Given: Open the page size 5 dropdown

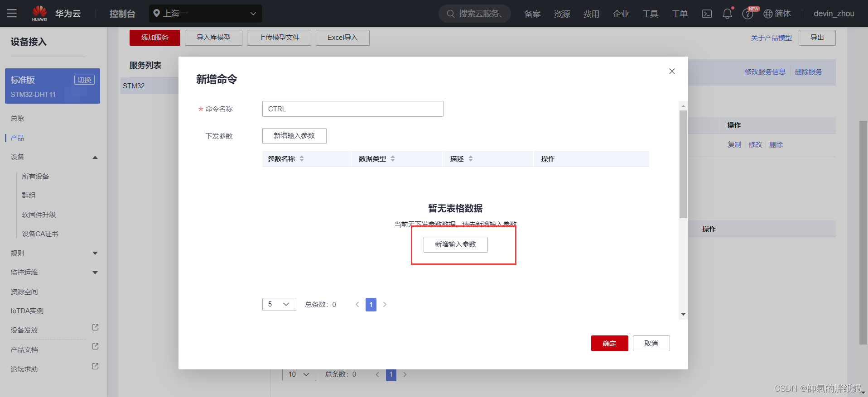Looking at the screenshot, I should click(x=279, y=304).
